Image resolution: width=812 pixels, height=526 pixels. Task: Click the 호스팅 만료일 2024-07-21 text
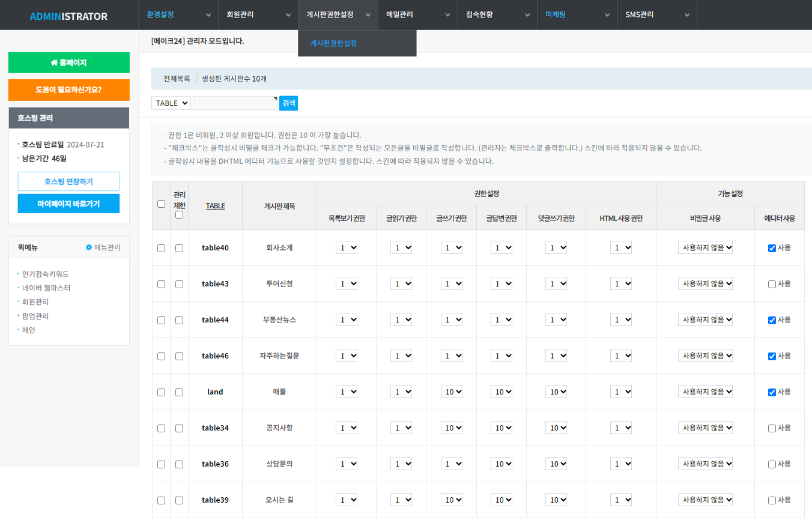point(63,145)
